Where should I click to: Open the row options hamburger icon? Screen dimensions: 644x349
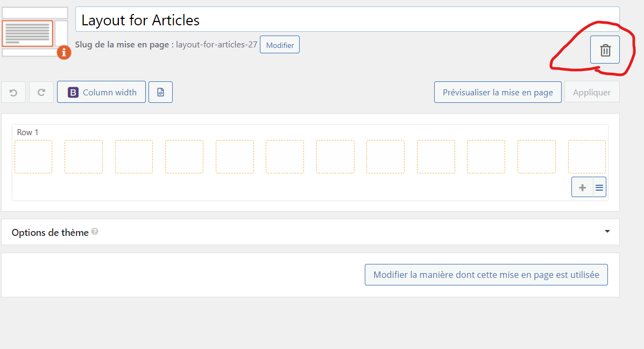click(599, 187)
